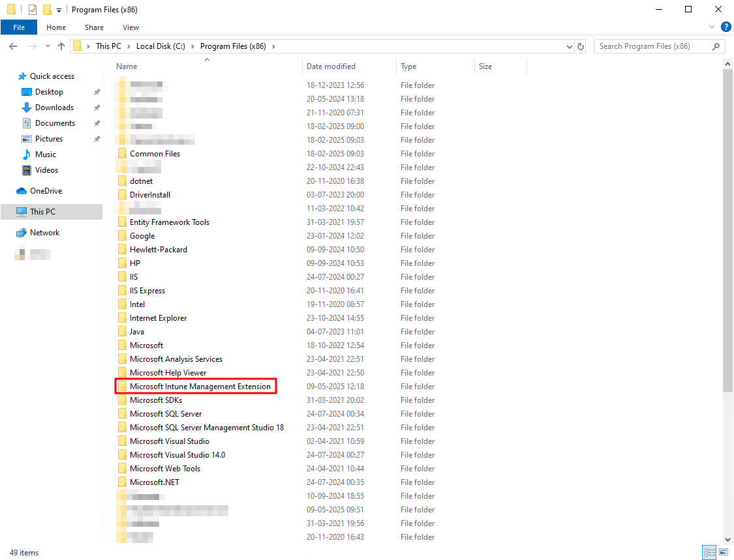The width and height of the screenshot is (734, 560).
Task: Open Videos in navigation pane
Action: pyautogui.click(x=46, y=169)
